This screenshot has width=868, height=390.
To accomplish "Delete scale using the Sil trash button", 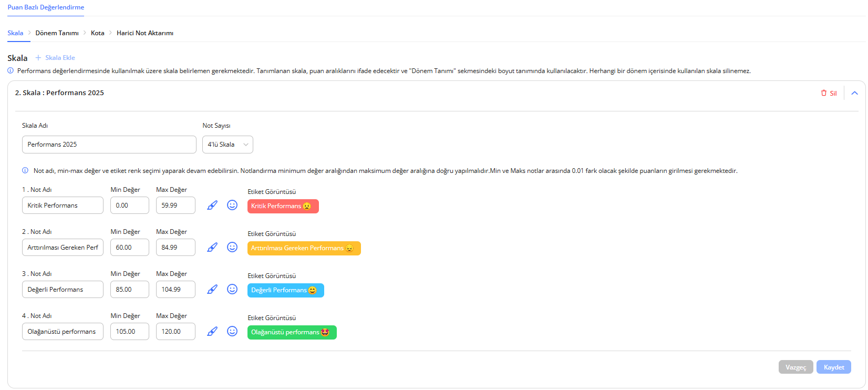I will (x=829, y=93).
